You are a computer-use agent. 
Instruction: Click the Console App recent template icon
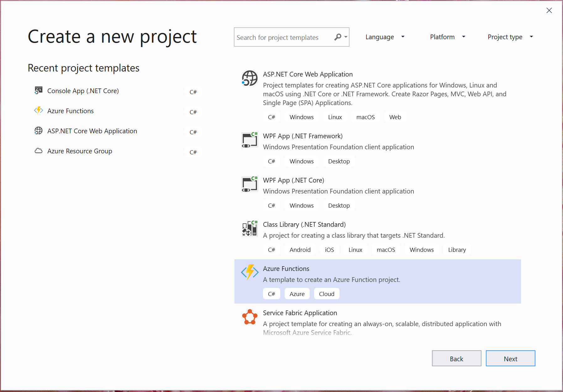38,91
